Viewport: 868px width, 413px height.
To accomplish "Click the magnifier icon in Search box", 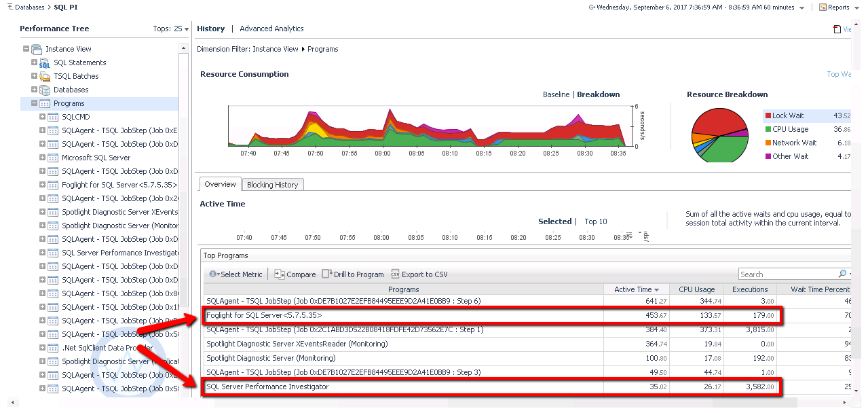I will pyautogui.click(x=842, y=274).
